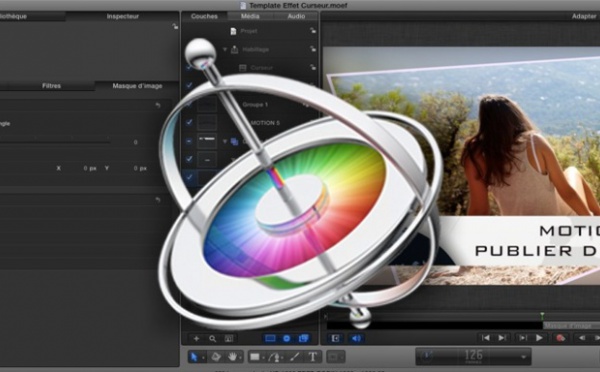Switch to the Audio tab
This screenshot has width=600, height=372.
tap(296, 16)
